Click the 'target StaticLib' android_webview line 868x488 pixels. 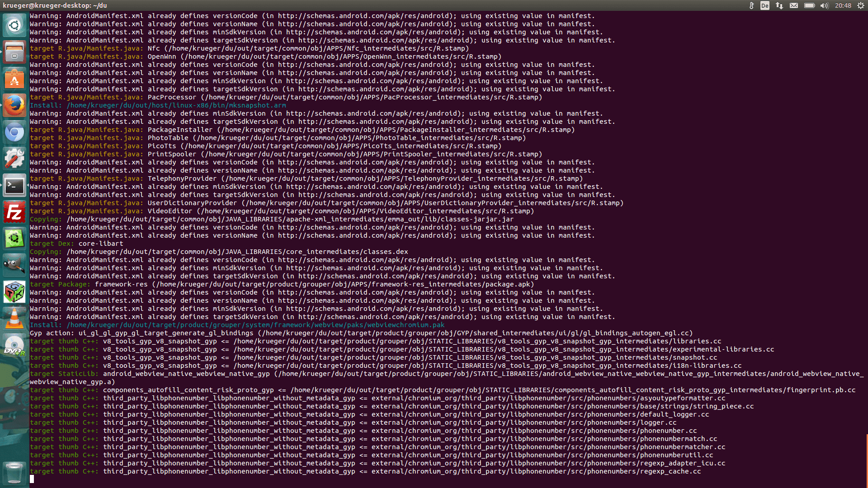pos(447,378)
